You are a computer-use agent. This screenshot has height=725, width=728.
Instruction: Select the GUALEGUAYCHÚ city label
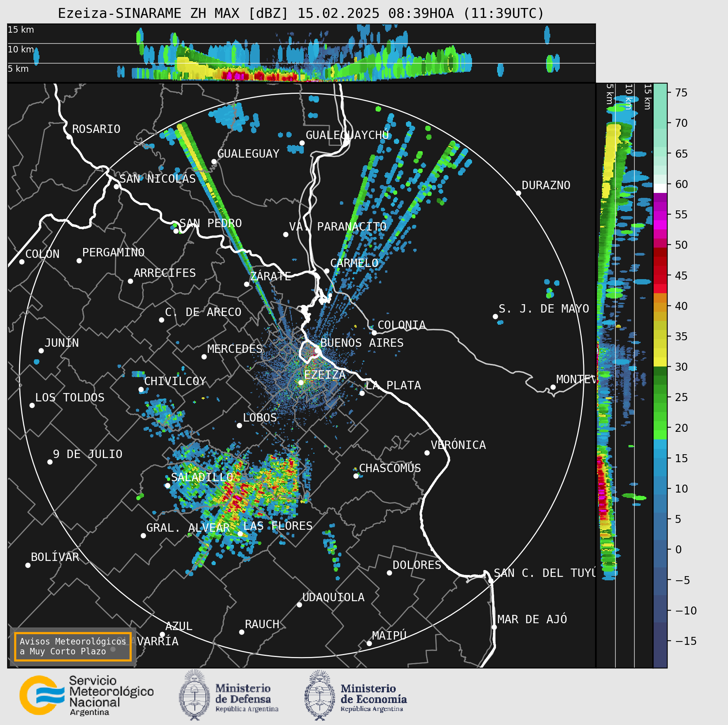click(x=347, y=135)
